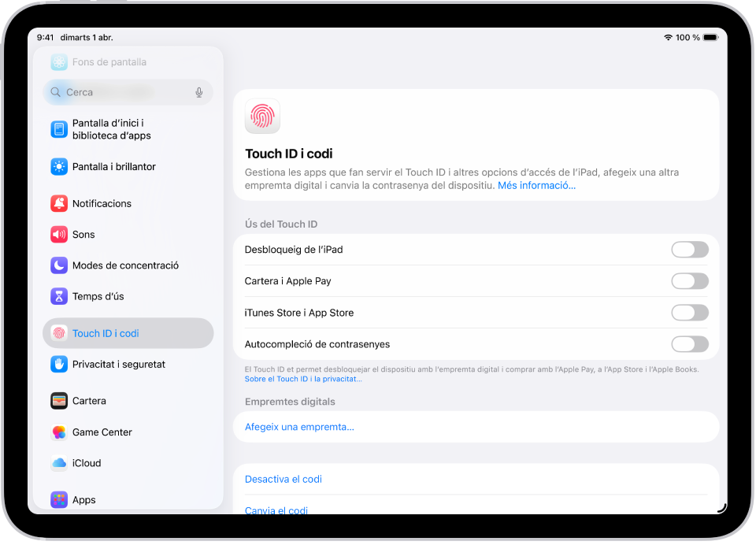Viewport: 756px width, 545px height.
Task: Click the Cartera wallet icon
Action: tap(59, 401)
